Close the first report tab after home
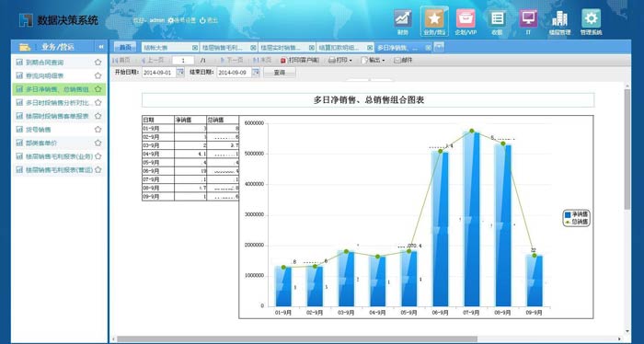644x344 pixels. point(195,48)
